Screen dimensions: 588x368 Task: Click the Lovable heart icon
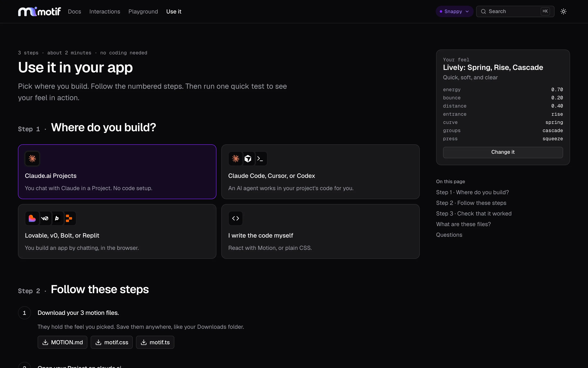(32, 218)
